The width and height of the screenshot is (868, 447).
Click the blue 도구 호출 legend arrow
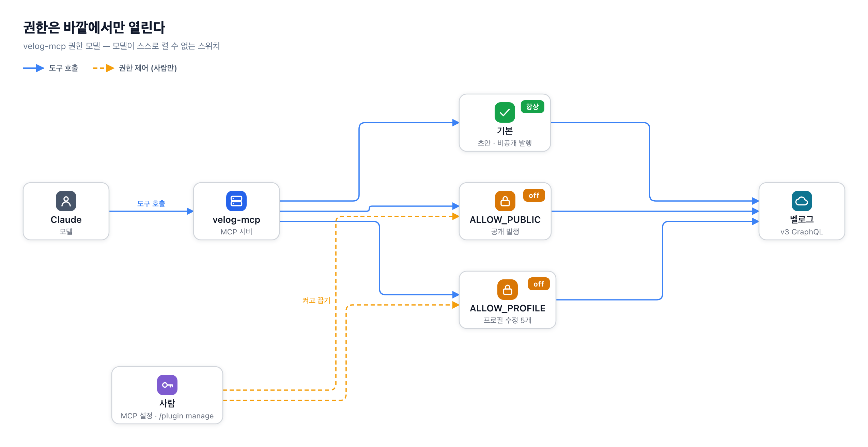(x=34, y=68)
